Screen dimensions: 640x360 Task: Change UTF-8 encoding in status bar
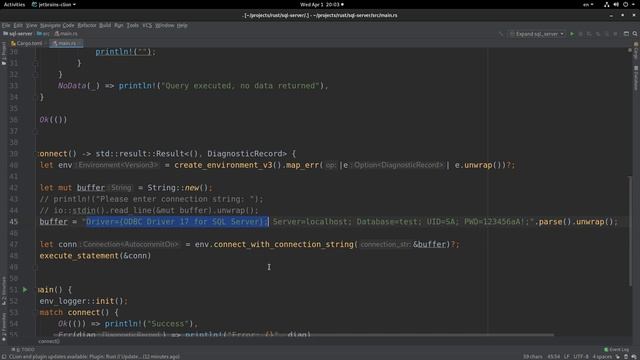point(580,357)
